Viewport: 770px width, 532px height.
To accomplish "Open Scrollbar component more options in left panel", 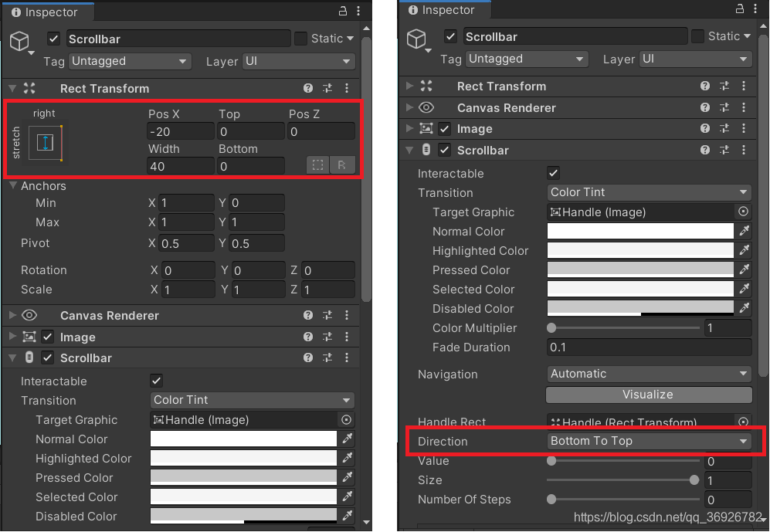I will [x=347, y=357].
